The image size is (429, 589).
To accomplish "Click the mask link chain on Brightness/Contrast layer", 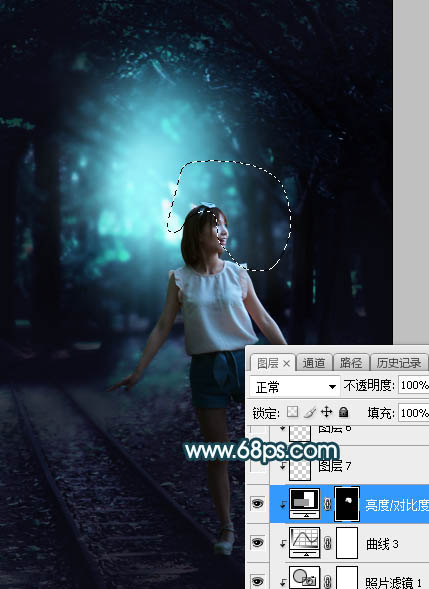I will (x=327, y=504).
